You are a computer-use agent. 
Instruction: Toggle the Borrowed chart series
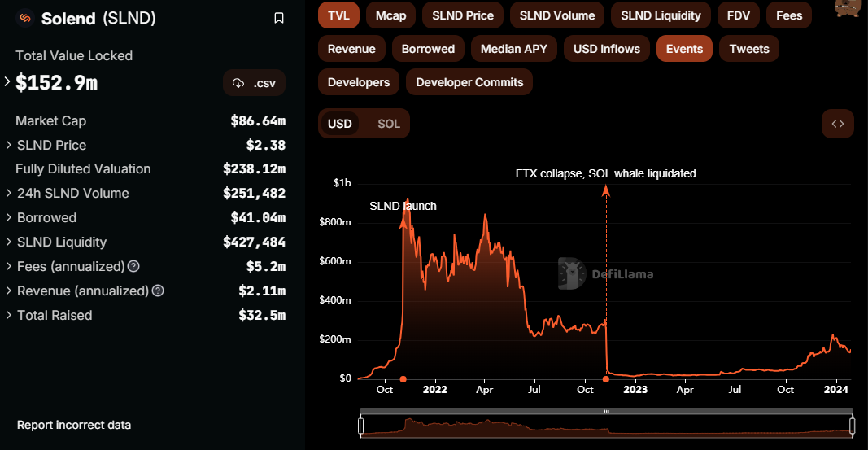pos(428,49)
